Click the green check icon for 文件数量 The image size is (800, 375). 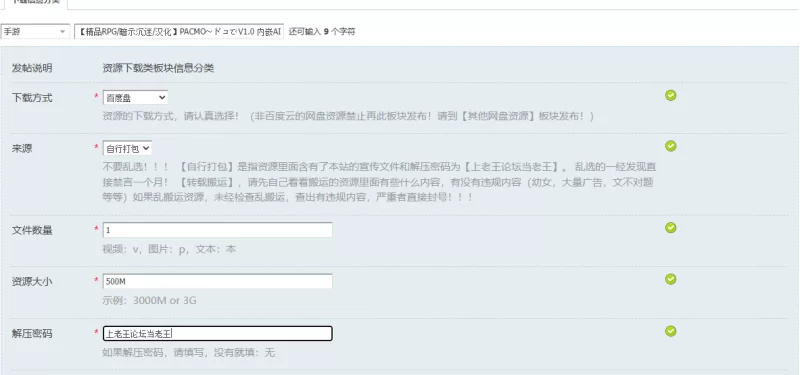pos(670,228)
